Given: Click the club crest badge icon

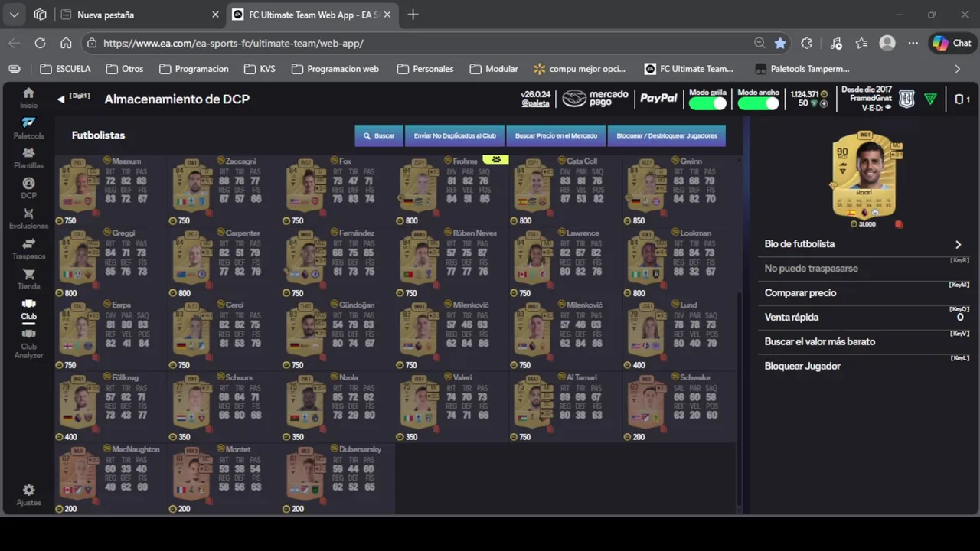Looking at the screenshot, I should click(906, 99).
